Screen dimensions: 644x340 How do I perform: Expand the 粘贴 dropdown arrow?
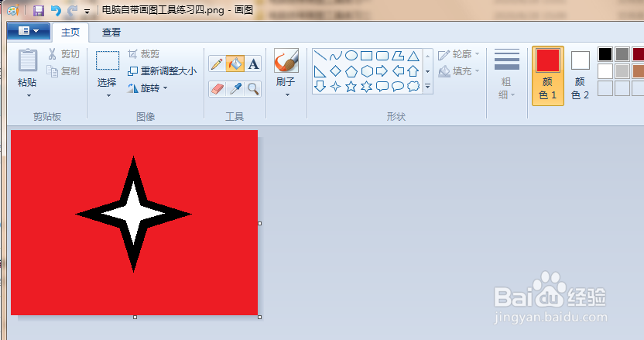[29, 95]
